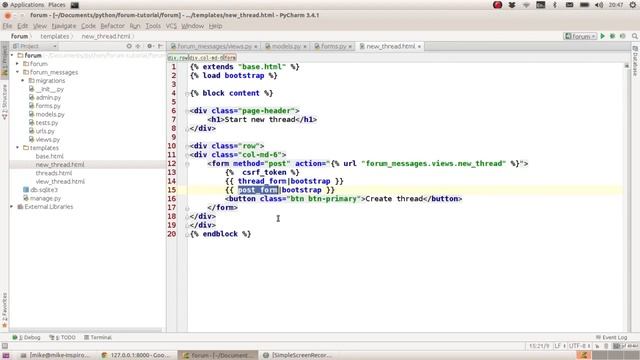Open the Debug tool window button
The width and height of the screenshot is (640, 360).
(26, 338)
